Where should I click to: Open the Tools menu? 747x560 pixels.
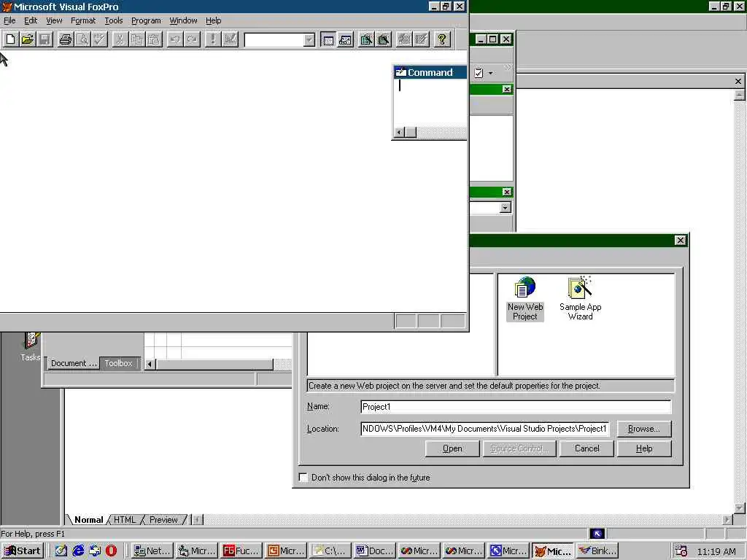tap(114, 20)
